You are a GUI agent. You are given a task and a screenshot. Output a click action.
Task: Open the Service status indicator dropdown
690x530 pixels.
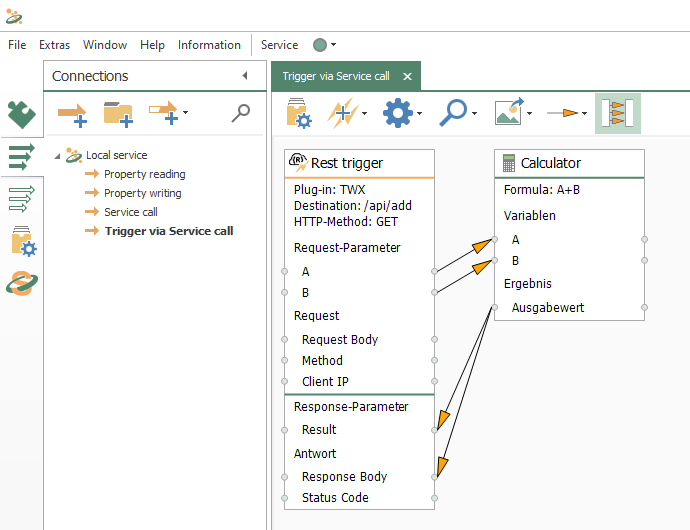click(x=325, y=45)
